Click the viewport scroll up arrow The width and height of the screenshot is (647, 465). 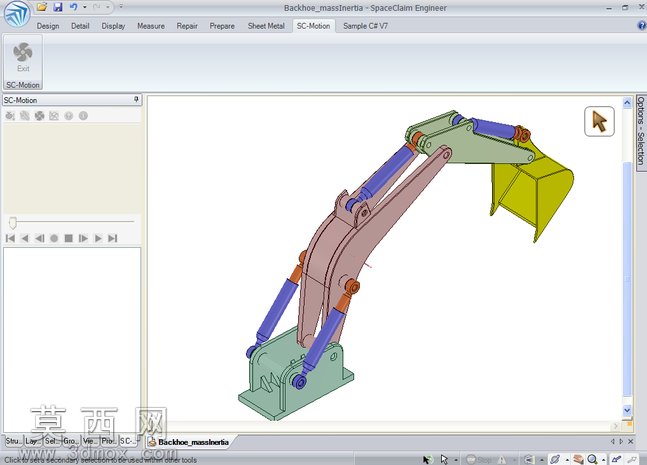(x=627, y=102)
